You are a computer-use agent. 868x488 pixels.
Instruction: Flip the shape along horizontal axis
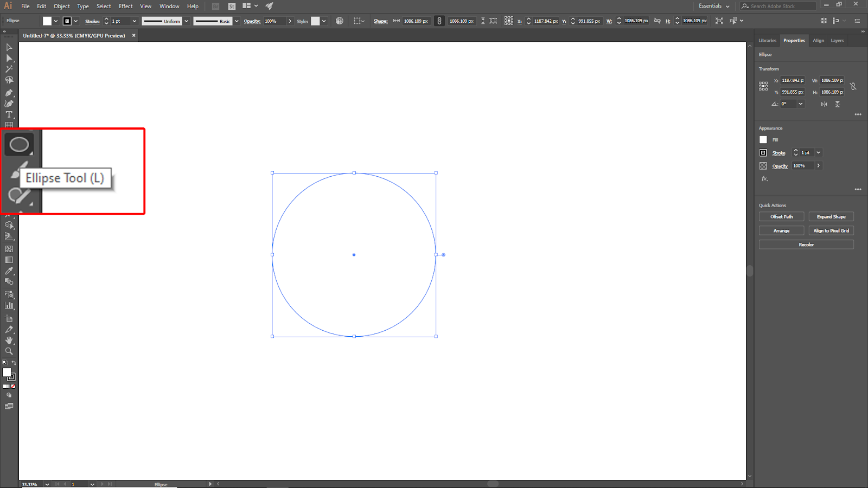(x=824, y=104)
